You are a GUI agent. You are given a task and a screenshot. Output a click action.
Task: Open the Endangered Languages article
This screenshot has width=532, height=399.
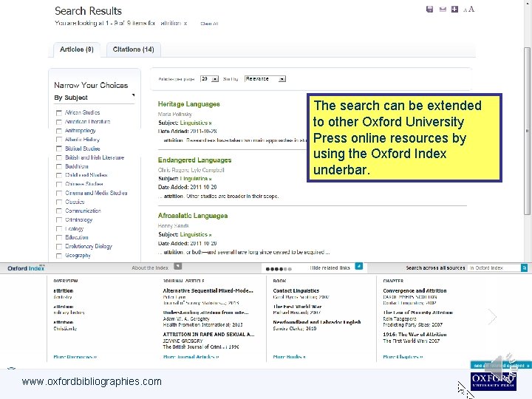(x=195, y=160)
